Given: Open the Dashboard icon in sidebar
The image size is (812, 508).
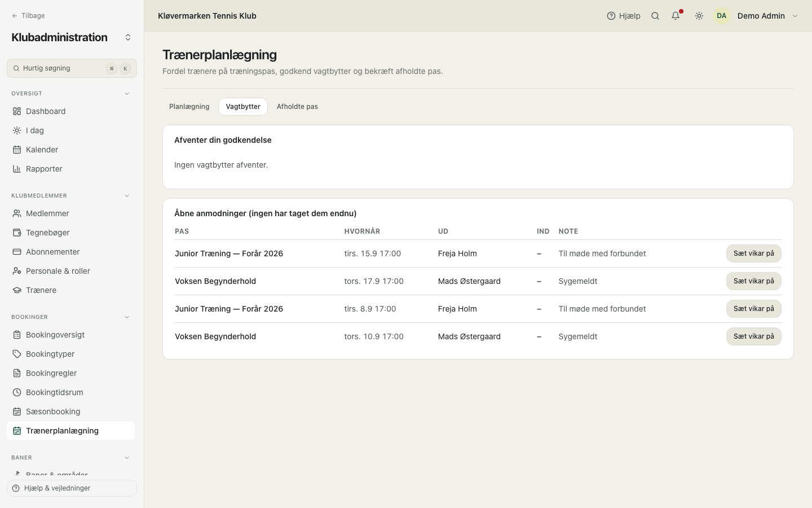Looking at the screenshot, I should click(x=17, y=111).
